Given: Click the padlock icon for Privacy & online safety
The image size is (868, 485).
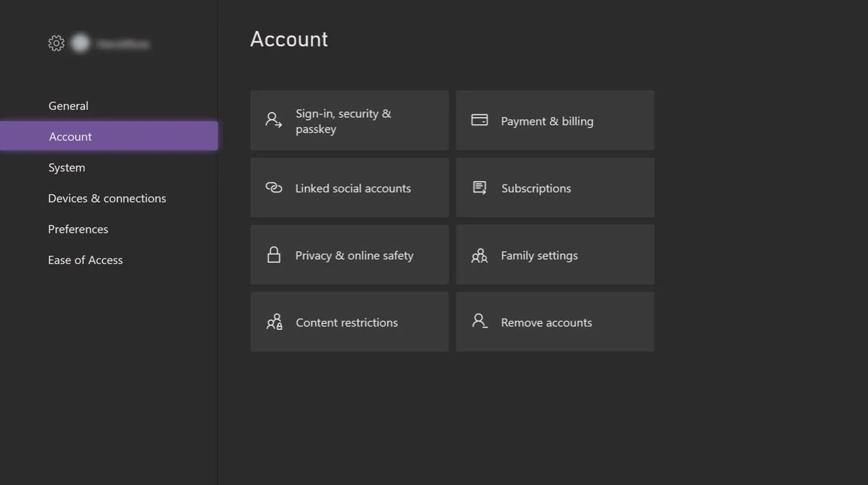Looking at the screenshot, I should click(273, 255).
